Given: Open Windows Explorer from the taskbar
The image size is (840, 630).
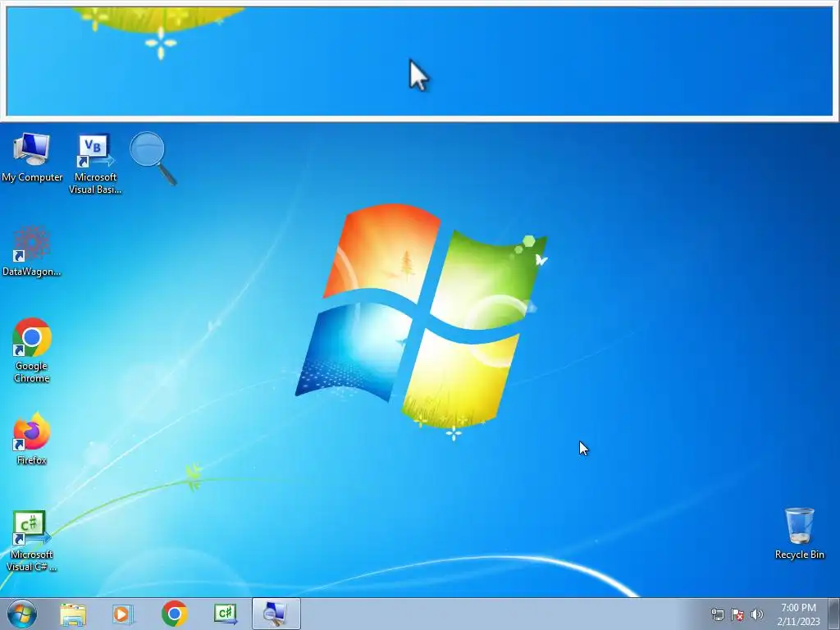Looking at the screenshot, I should coord(73,614).
